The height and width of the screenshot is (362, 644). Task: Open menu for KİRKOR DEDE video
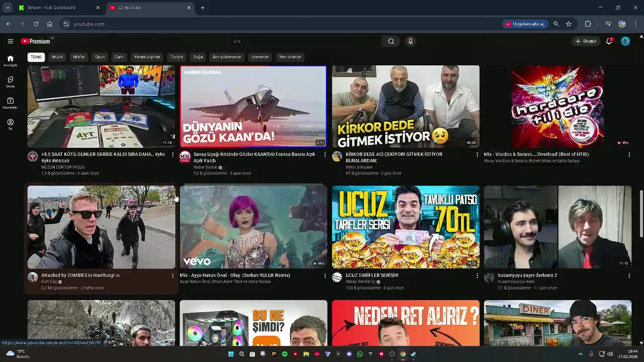[477, 154]
